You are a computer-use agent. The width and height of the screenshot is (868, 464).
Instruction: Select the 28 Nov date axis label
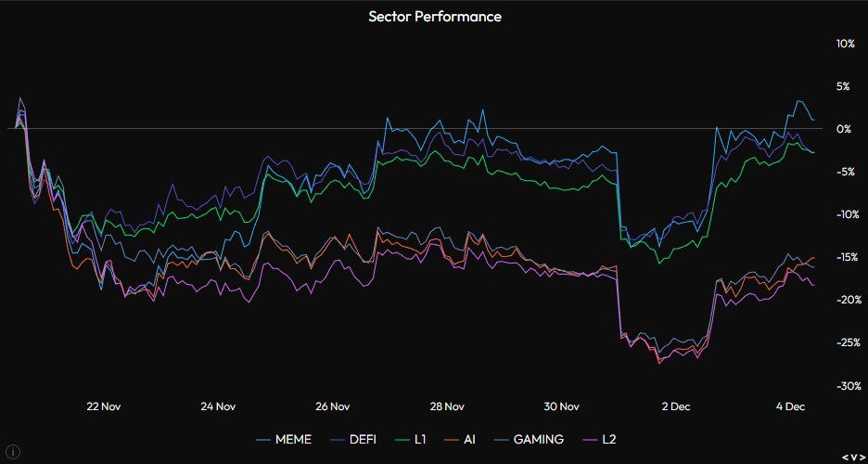pos(447,406)
